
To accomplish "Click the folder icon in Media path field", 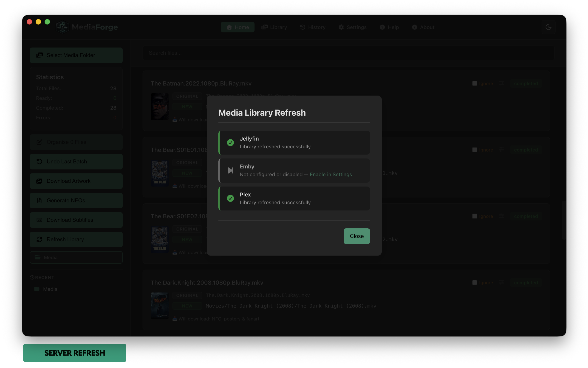I will (x=37, y=257).
